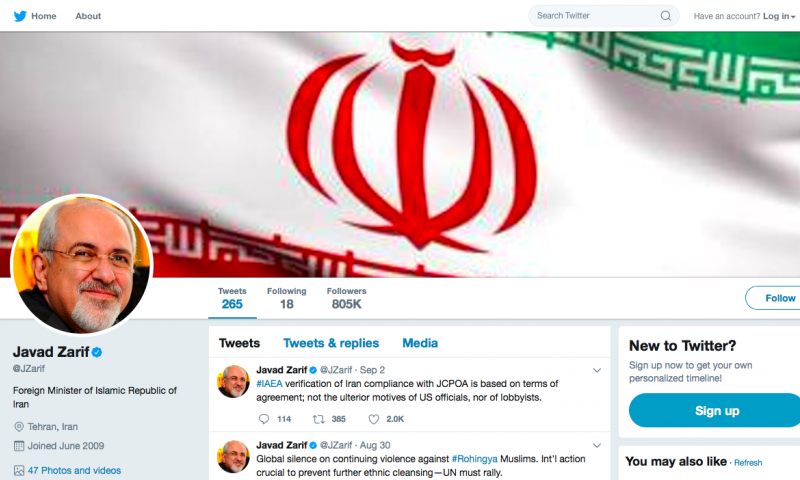Expand the Aug 30 tweet options chevron
Screen dimensions: 800x480
597,445
